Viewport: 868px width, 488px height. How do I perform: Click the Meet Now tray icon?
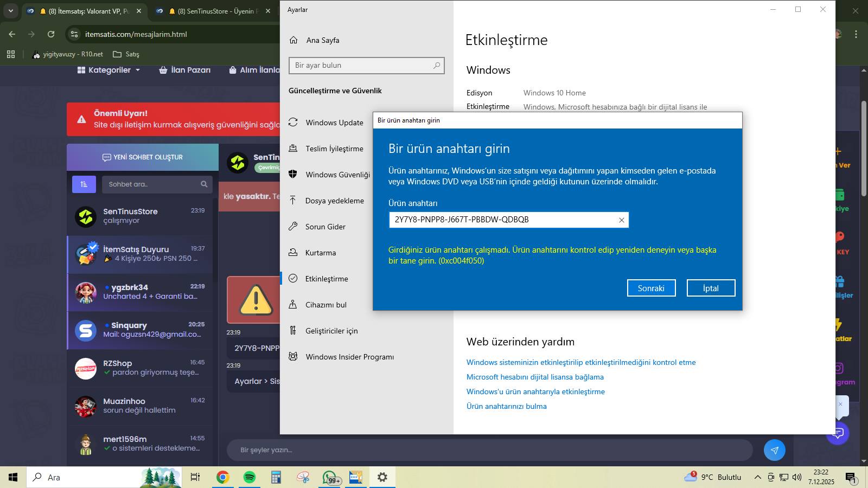pyautogui.click(x=771, y=477)
